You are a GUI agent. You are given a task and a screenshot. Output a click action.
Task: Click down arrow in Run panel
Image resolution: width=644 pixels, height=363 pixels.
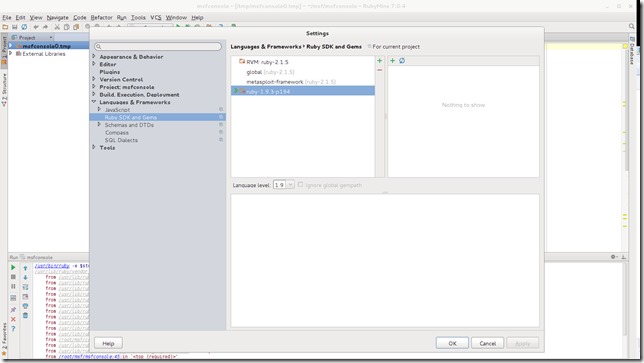pyautogui.click(x=25, y=278)
